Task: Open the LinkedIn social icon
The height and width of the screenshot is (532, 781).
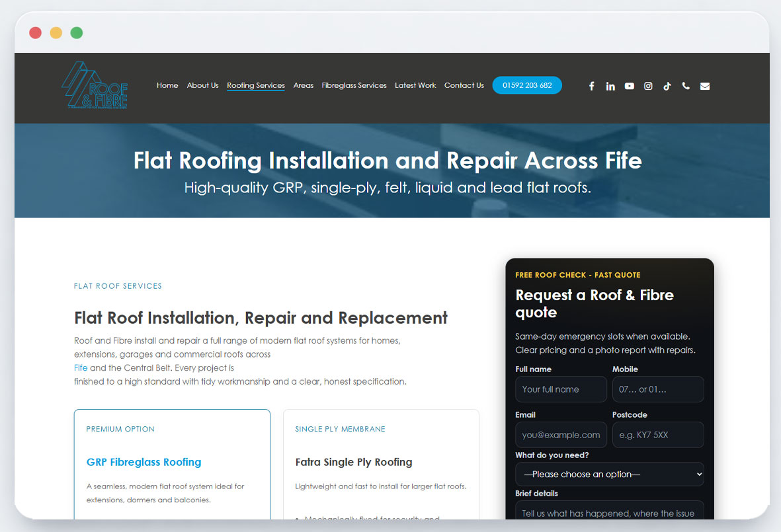Action: pyautogui.click(x=610, y=86)
